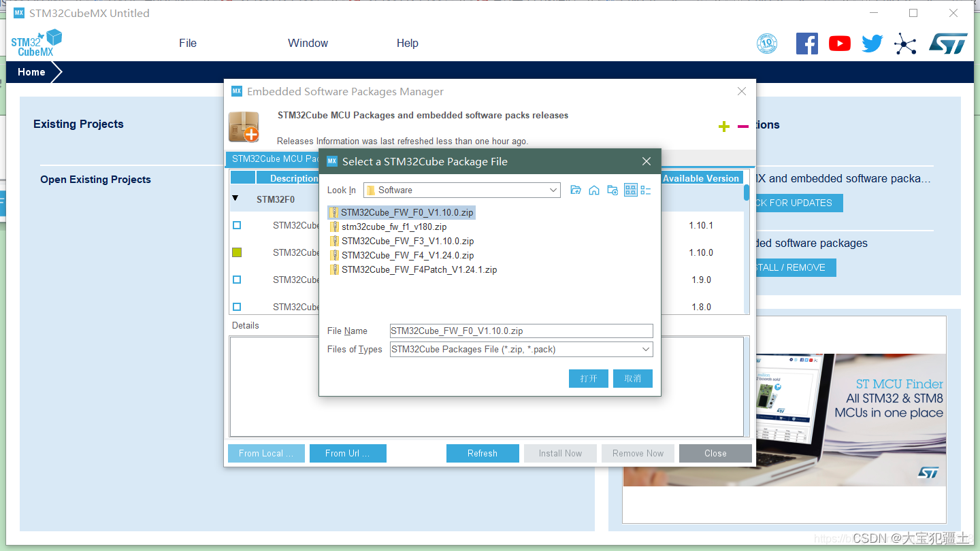Open ST YouTube channel icon

click(840, 44)
